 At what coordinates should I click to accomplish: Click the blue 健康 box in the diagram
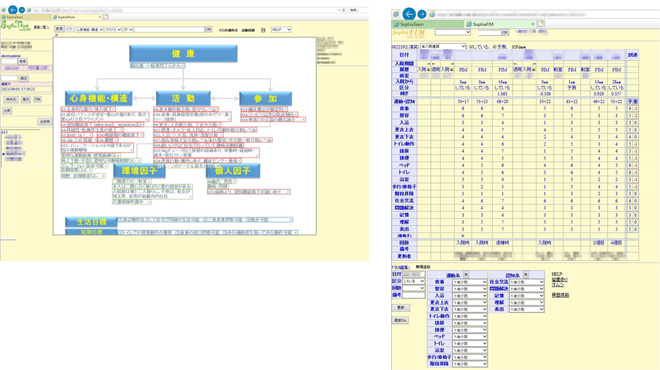point(183,53)
